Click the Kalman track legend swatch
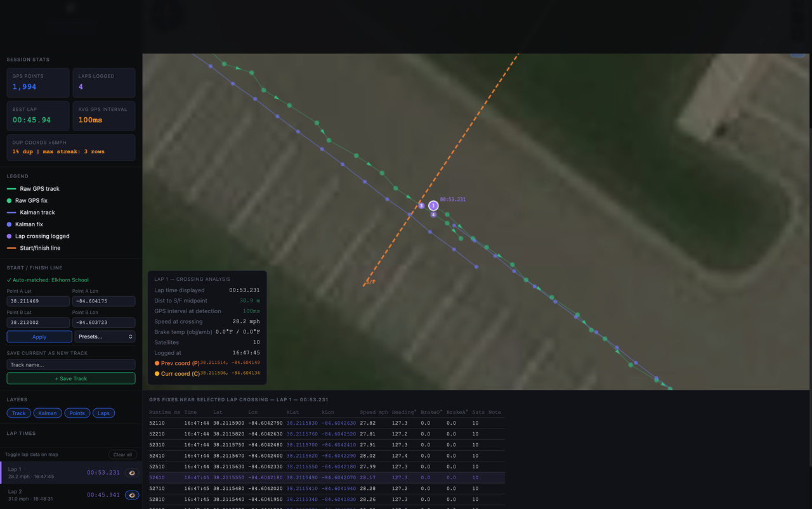The width and height of the screenshot is (812, 509). tap(11, 212)
